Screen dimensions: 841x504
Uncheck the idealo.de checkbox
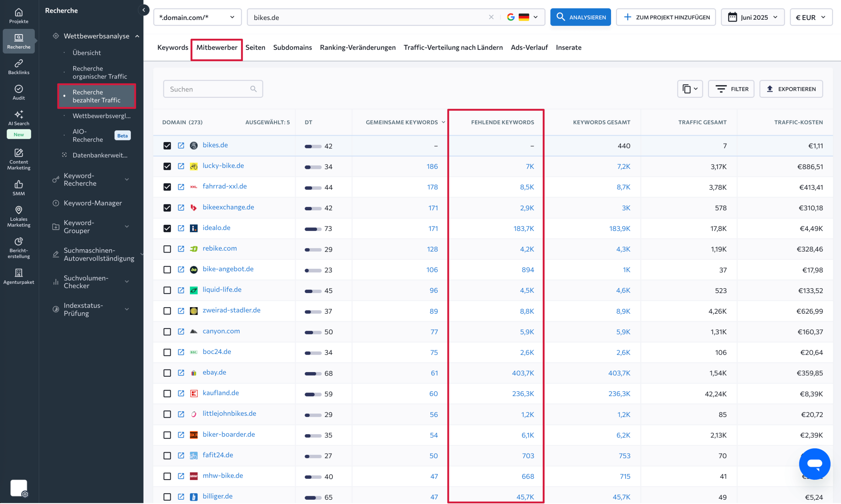(x=167, y=228)
